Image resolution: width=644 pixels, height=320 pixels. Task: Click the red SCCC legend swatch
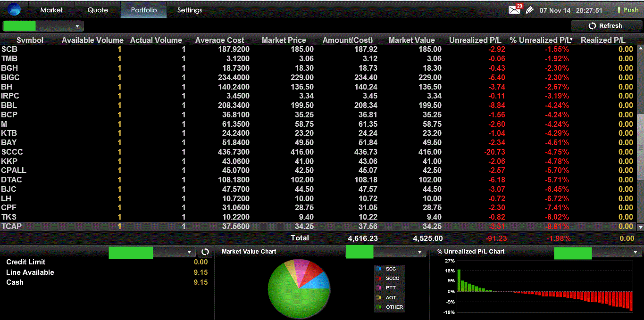click(378, 278)
